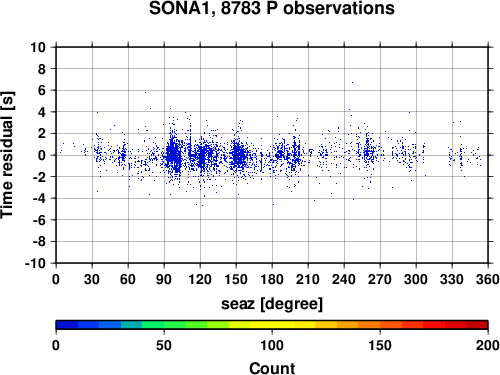Pick the teal colorbar segment between 30 and 40
The width and height of the screenshot is (500, 375).
click(x=132, y=325)
